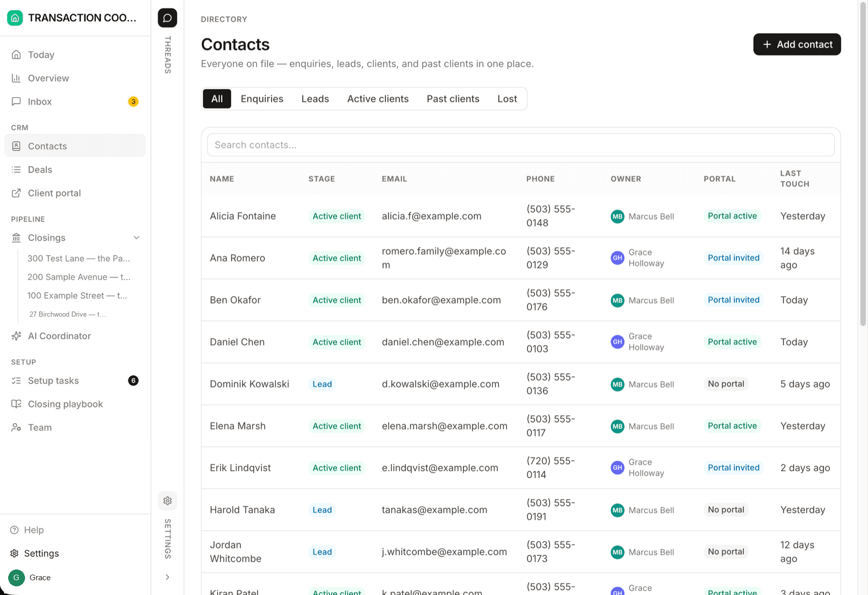Click the Today house icon
Screen dimensions: 868x595
pos(16,55)
